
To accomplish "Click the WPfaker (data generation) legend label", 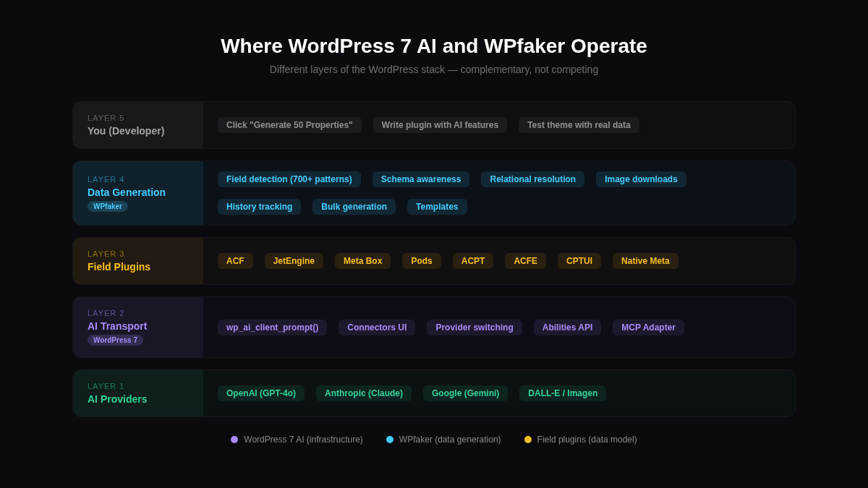I will click(x=450, y=440).
